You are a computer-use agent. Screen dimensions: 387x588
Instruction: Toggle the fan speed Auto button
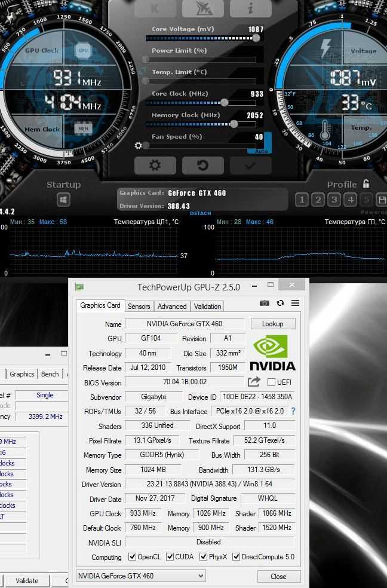262,151
